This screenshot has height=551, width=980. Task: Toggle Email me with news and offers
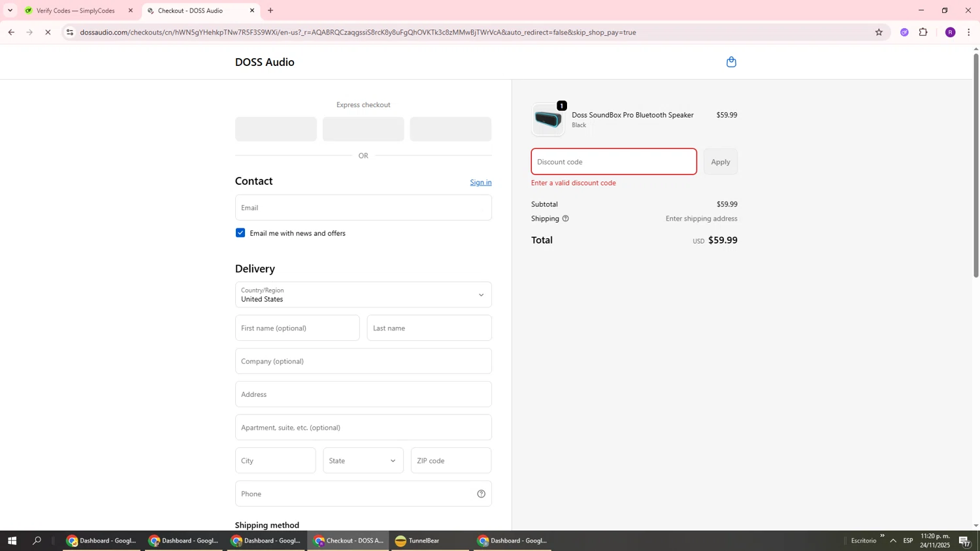(240, 233)
